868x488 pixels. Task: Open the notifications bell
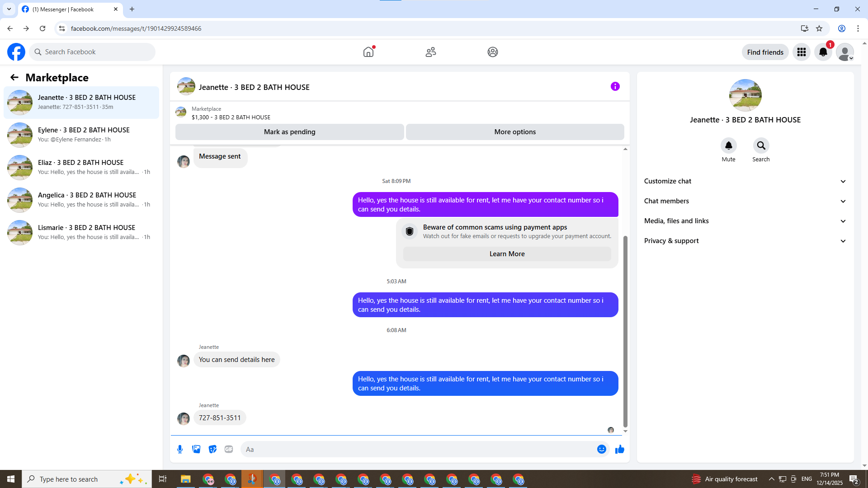click(823, 52)
